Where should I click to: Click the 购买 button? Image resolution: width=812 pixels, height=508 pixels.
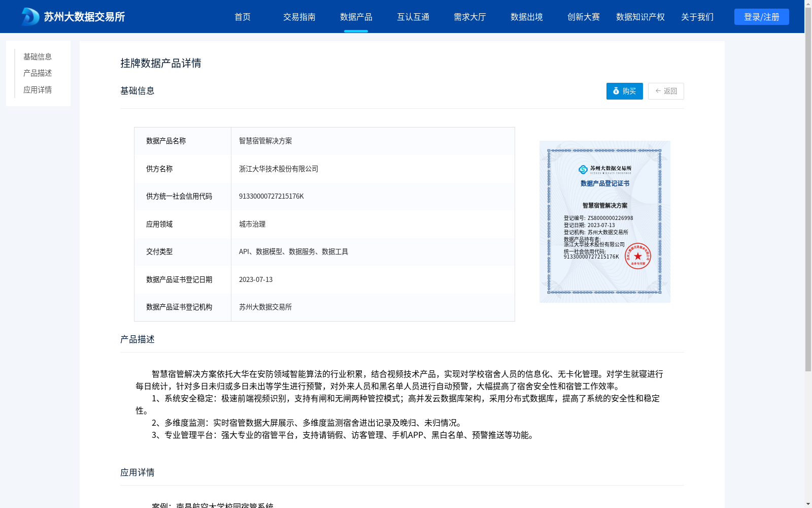[624, 91]
